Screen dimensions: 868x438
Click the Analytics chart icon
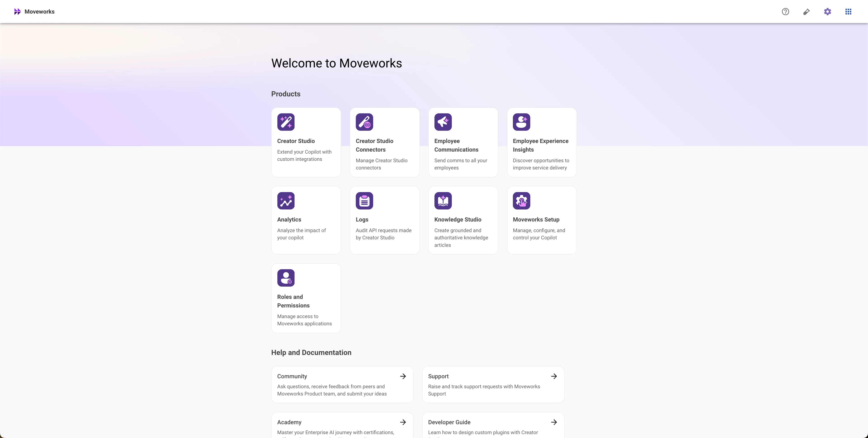pos(286,201)
